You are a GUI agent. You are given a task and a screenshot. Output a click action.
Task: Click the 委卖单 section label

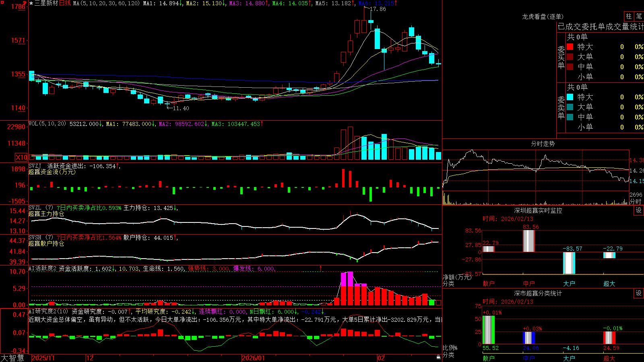pos(561,107)
